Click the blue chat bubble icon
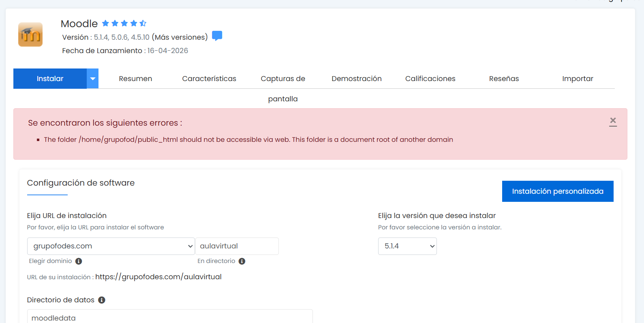Image resolution: width=644 pixels, height=323 pixels. 217,36
